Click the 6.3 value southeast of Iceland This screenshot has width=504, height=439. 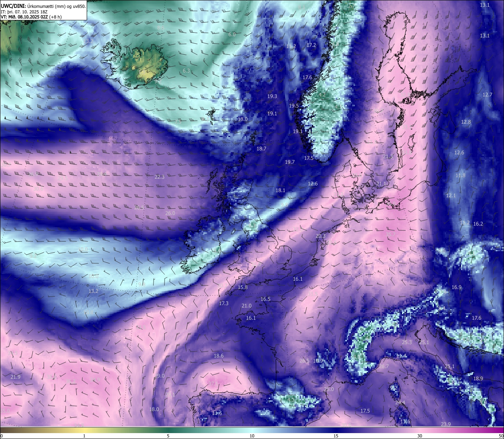[186, 71]
